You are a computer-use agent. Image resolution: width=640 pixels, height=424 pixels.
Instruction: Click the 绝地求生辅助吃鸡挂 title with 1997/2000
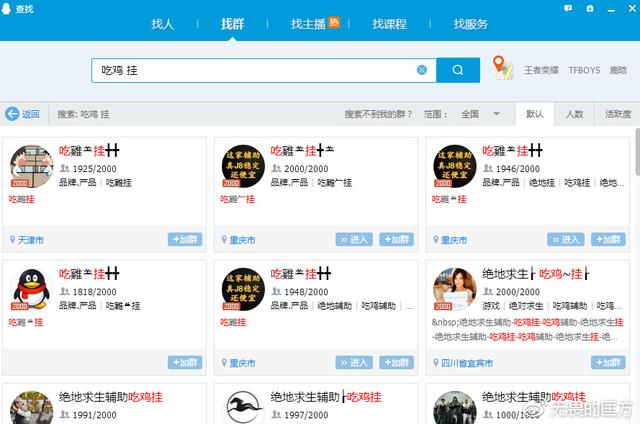326,397
